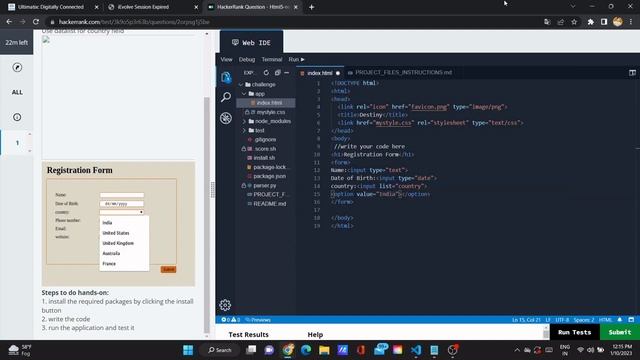
Task: Click the notifications bell in IDE status bar
Action: pyautogui.click(x=620, y=320)
